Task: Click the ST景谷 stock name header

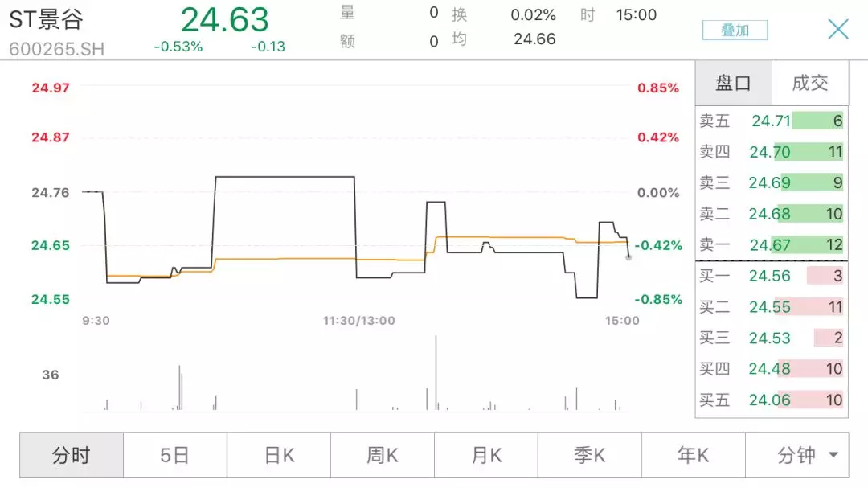Action: point(46,20)
